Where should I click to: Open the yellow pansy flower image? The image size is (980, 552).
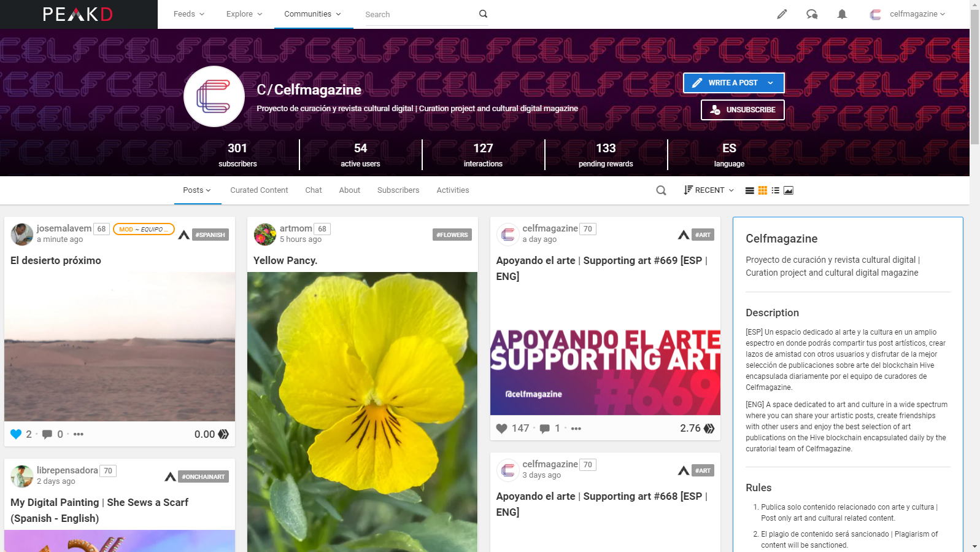362,412
